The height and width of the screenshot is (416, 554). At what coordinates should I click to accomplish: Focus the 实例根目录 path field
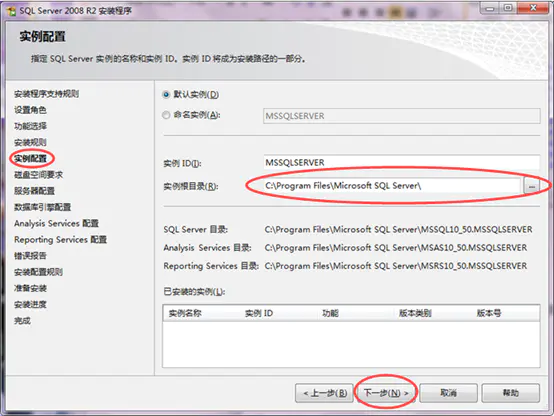(x=392, y=186)
